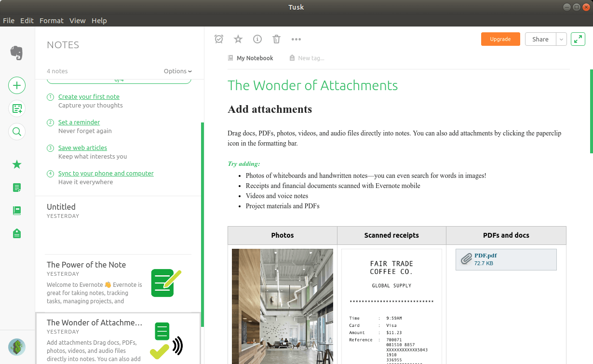The height and width of the screenshot is (364, 593).
Task: Click the New tag input field
Action: 311,58
